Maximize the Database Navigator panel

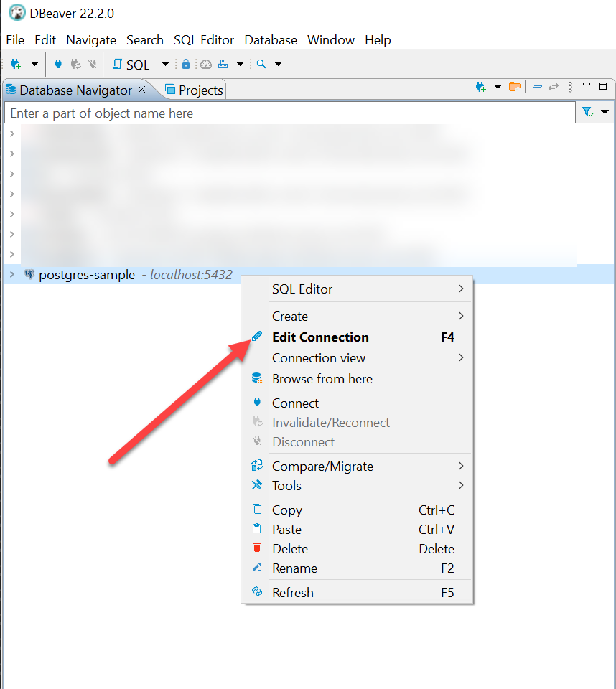(603, 86)
